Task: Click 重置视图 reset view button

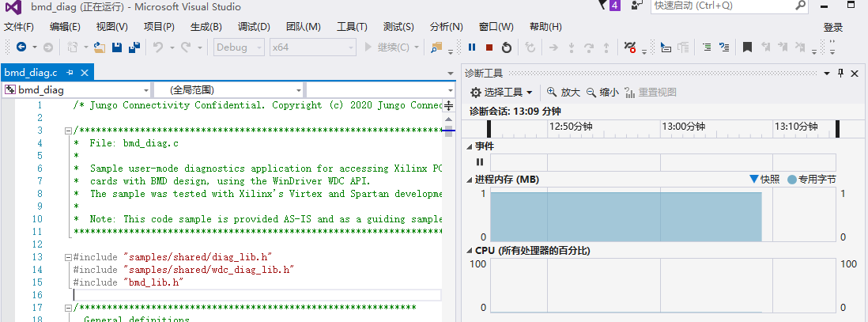Action: tap(651, 92)
